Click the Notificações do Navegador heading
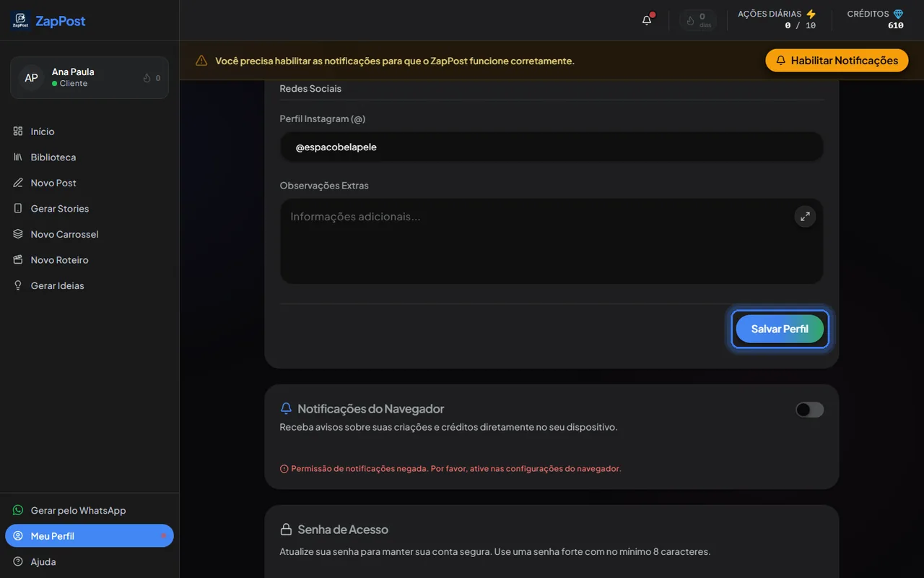 click(x=371, y=409)
